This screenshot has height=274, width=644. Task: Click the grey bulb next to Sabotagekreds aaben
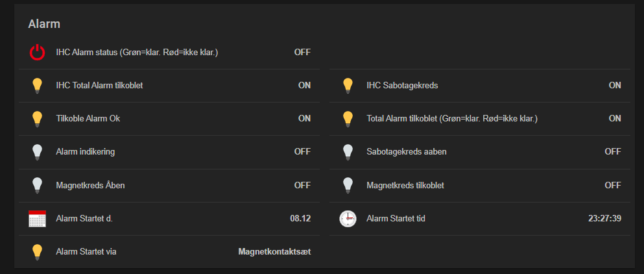(348, 152)
